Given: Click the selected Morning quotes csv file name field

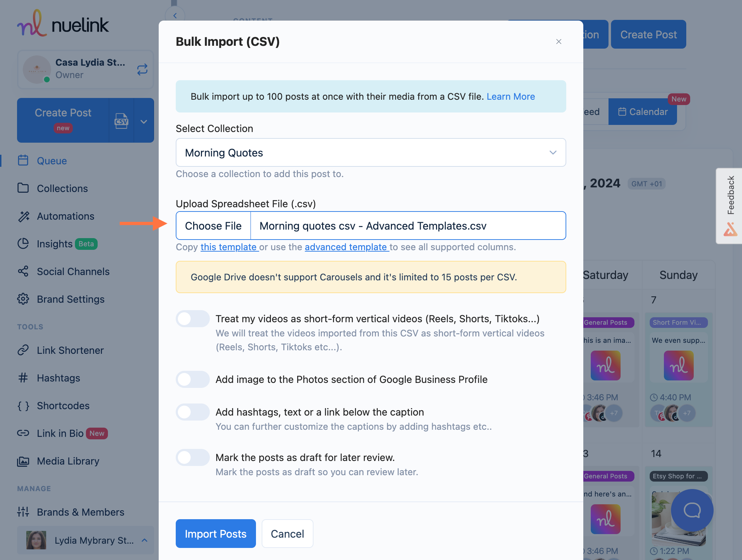Looking at the screenshot, I should click(x=408, y=226).
